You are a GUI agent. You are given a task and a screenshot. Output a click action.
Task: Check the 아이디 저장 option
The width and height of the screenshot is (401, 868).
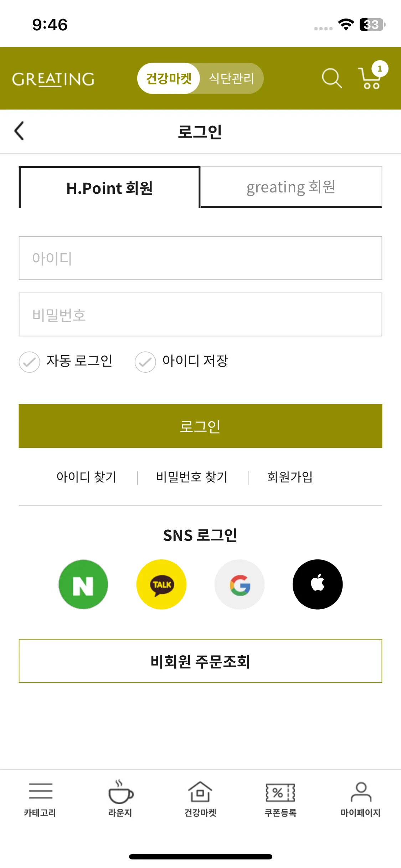[x=145, y=362]
